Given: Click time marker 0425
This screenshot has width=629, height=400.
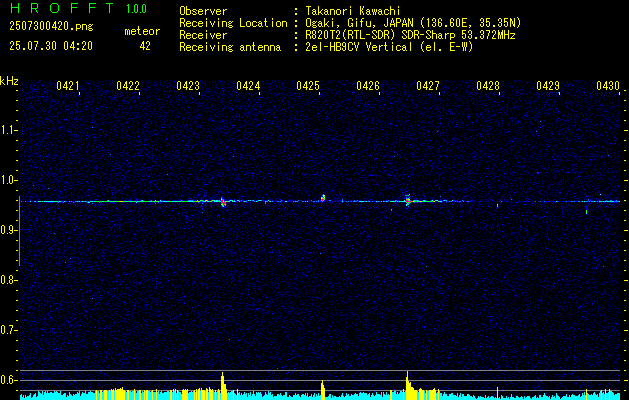Looking at the screenshot, I should click(308, 86).
